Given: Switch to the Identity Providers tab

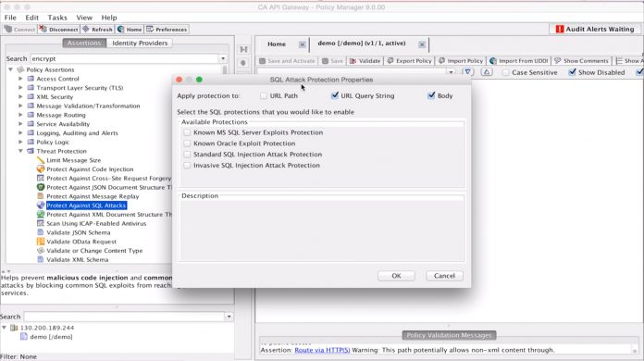Looking at the screenshot, I should [x=140, y=43].
